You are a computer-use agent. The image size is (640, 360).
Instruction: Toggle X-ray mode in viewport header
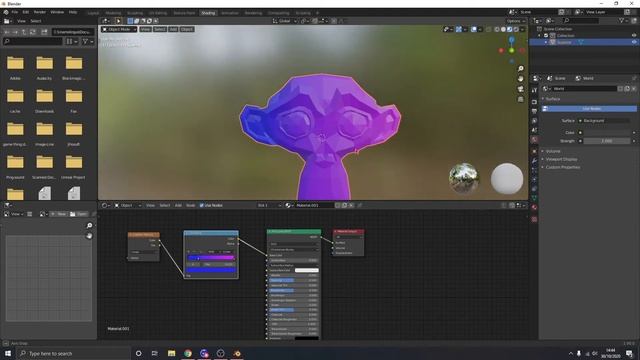(489, 29)
